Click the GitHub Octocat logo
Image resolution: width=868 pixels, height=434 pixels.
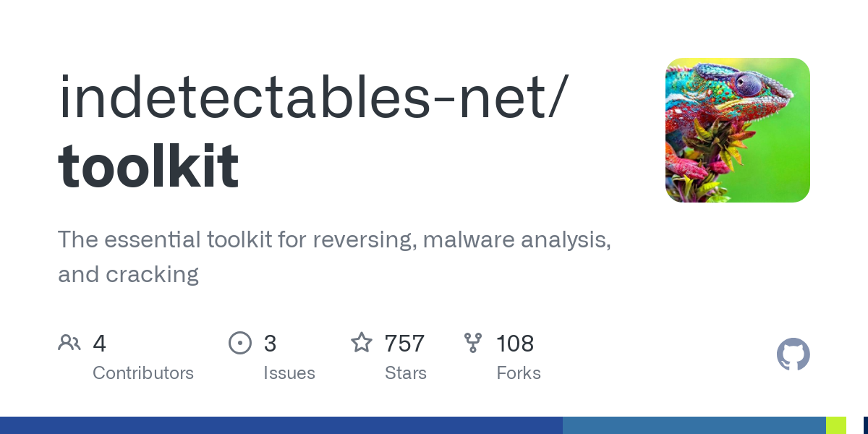click(793, 354)
